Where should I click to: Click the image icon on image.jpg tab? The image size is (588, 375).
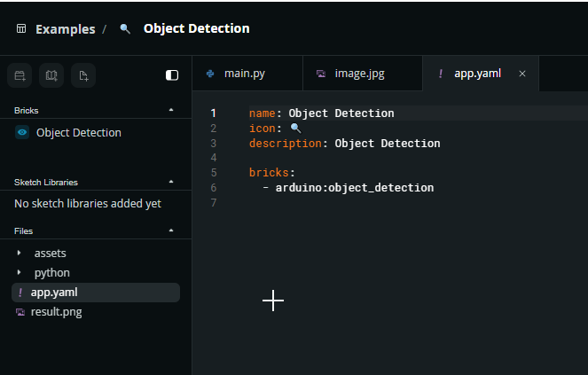click(x=321, y=74)
